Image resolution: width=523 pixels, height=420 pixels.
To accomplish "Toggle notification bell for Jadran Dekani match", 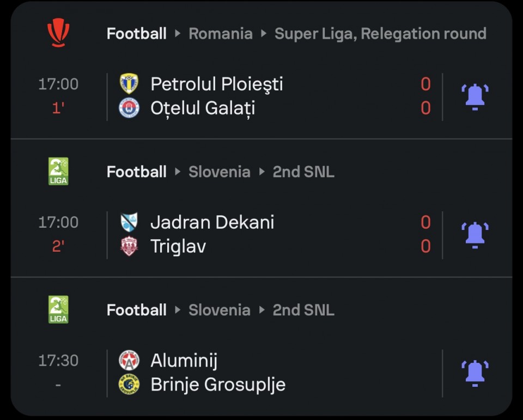I will (475, 235).
